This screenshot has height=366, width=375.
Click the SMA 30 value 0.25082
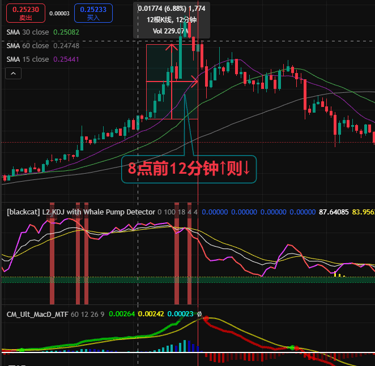pos(66,32)
